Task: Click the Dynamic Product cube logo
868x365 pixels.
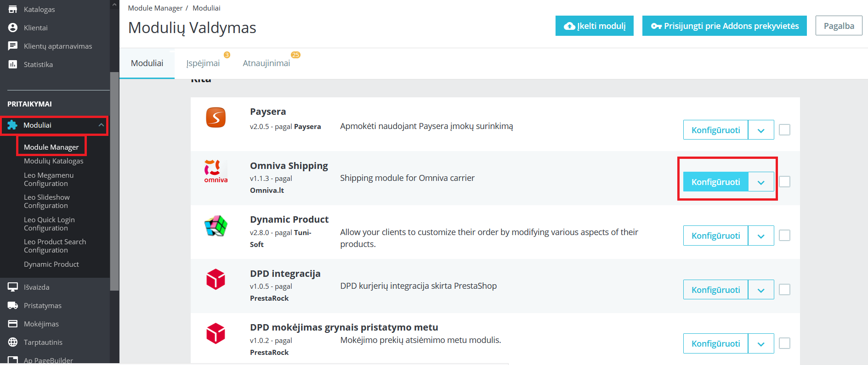Action: coord(216,225)
